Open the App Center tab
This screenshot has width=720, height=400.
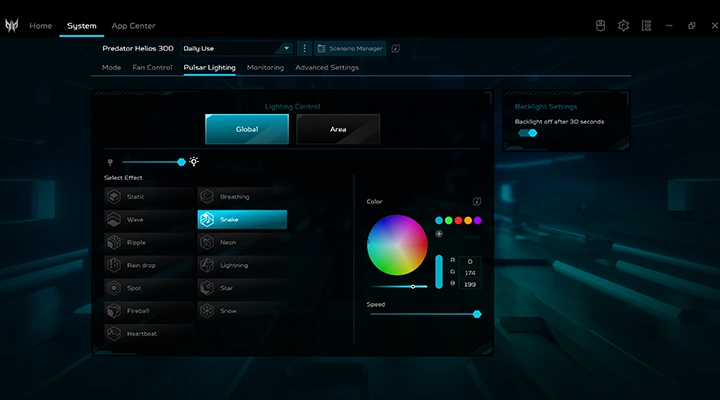[x=133, y=26]
